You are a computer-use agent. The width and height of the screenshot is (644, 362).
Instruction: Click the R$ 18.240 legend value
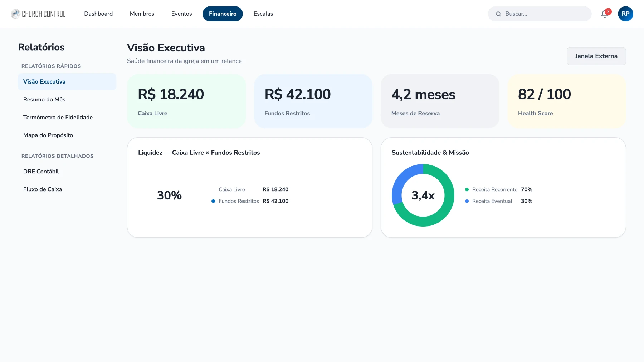(275, 190)
